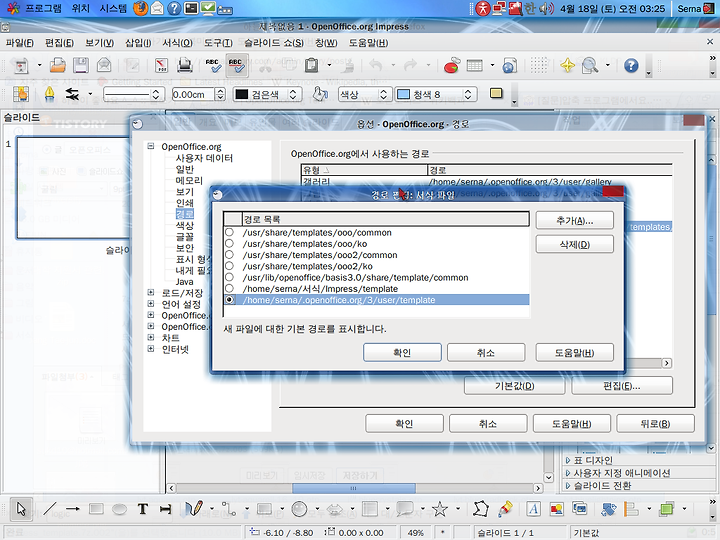Click Export as PDF icon

tap(161, 66)
